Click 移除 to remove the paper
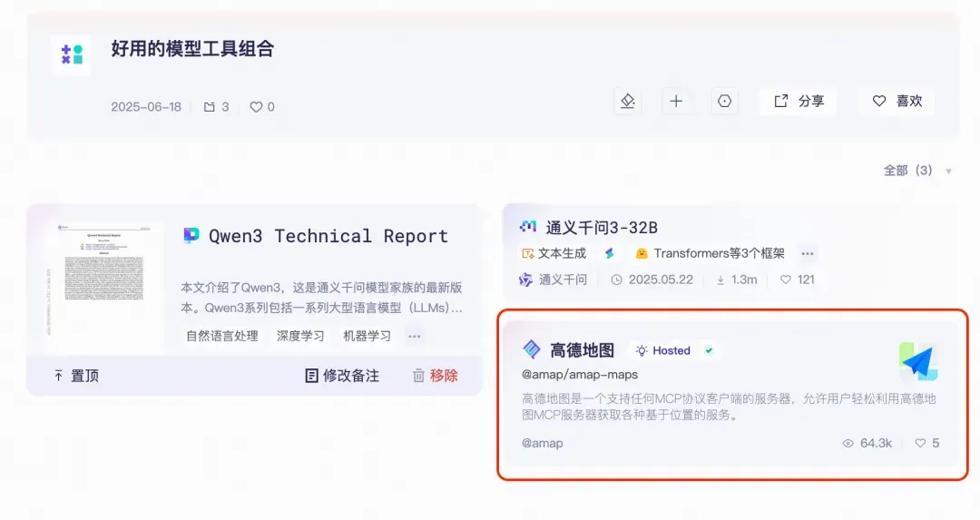 coord(435,376)
